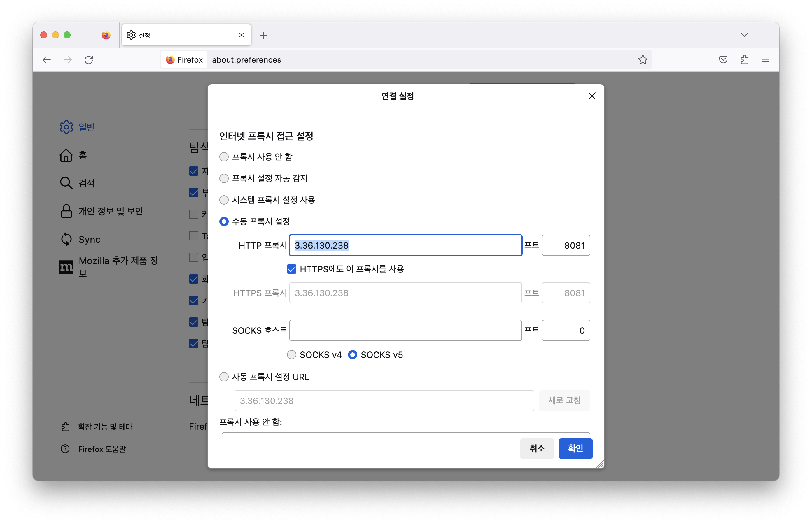
Task: Open 확장 기능 및 테마 link
Action: tap(97, 427)
